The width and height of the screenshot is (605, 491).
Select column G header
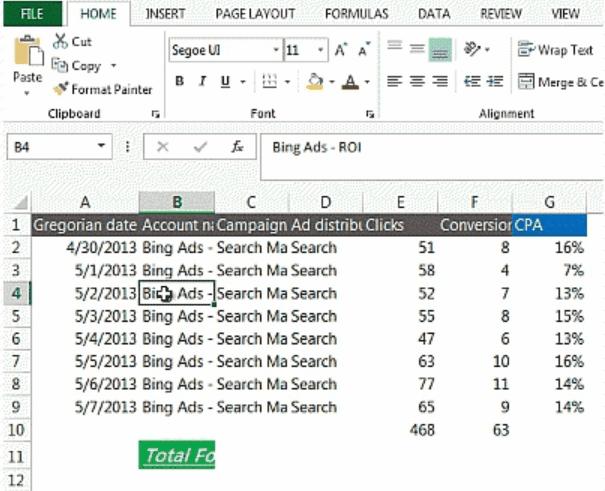click(x=549, y=202)
